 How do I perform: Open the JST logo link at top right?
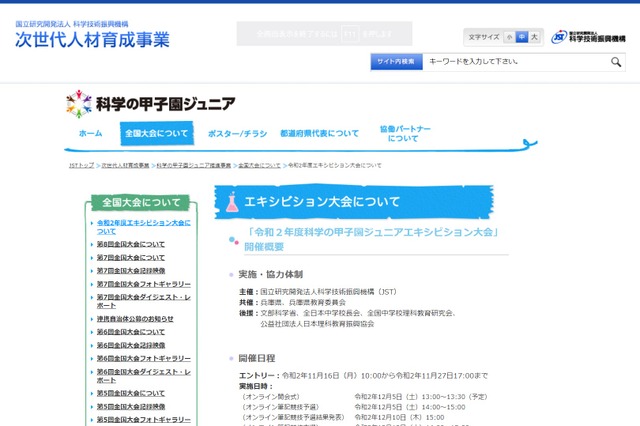tap(588, 37)
